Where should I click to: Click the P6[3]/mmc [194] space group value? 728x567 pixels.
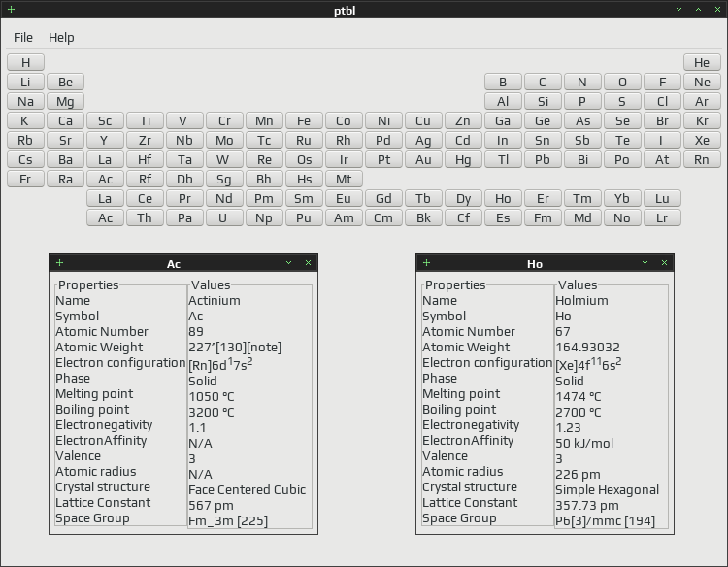[605, 521]
